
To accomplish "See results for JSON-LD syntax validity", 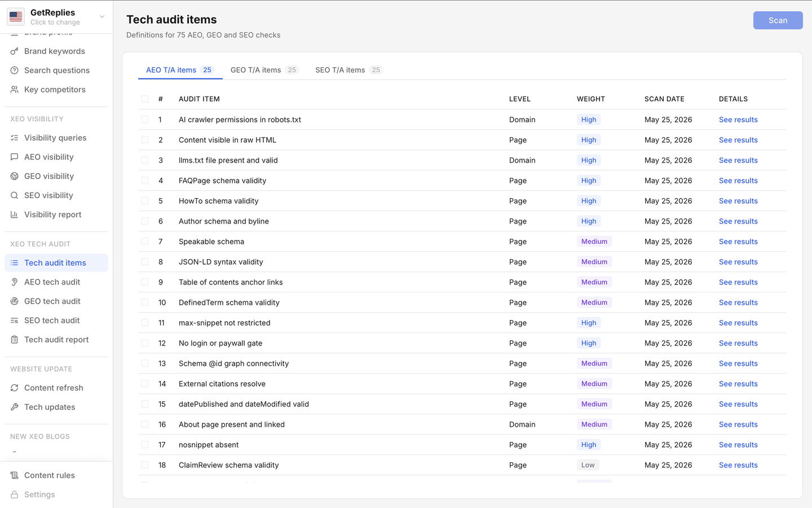I will (738, 262).
